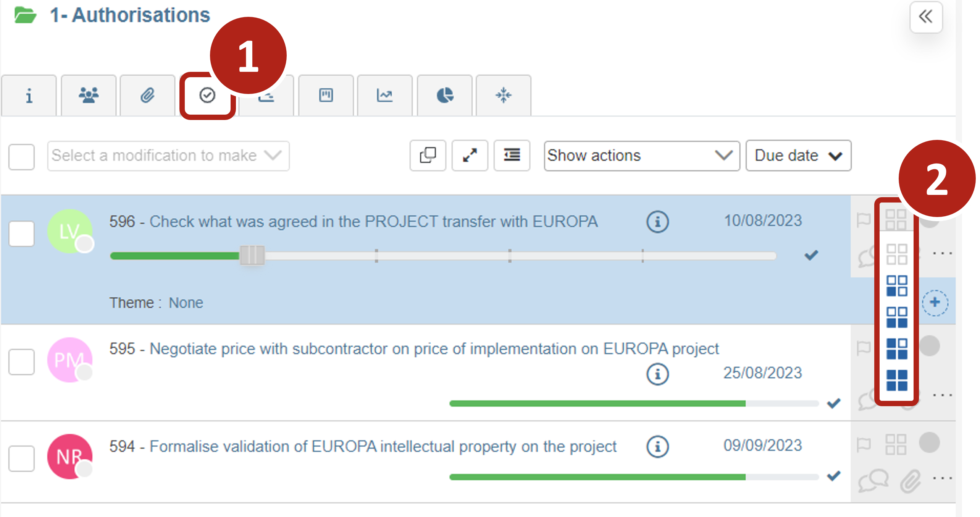Image resolution: width=980 pixels, height=517 pixels.
Task: Open action 594 Formalise validation link
Action: point(383,446)
